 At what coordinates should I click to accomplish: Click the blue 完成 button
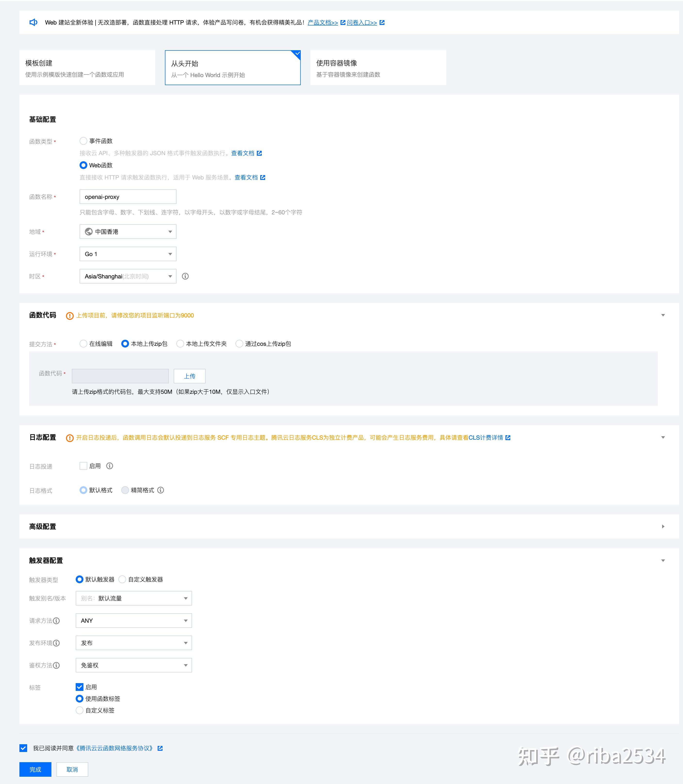pyautogui.click(x=35, y=769)
